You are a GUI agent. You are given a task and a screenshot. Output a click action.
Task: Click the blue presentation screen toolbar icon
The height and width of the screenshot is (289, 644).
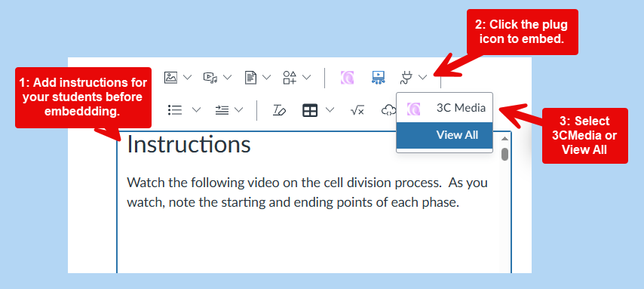pyautogui.click(x=378, y=77)
